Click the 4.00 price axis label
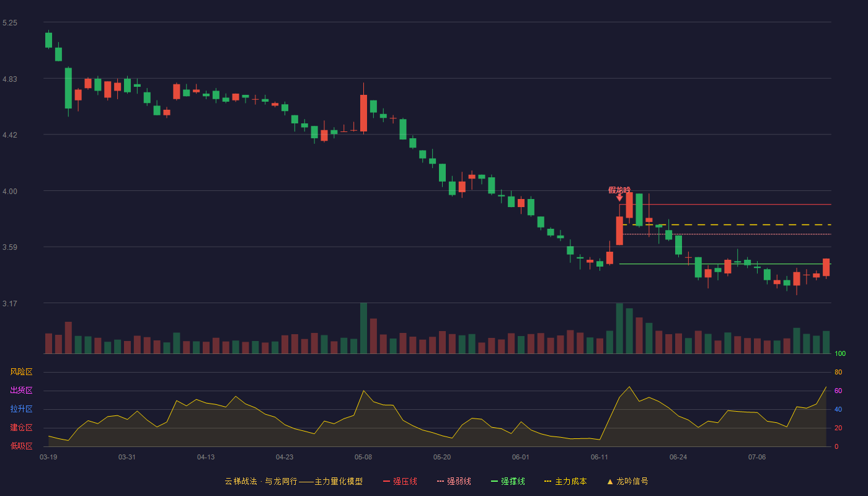 coord(10,191)
